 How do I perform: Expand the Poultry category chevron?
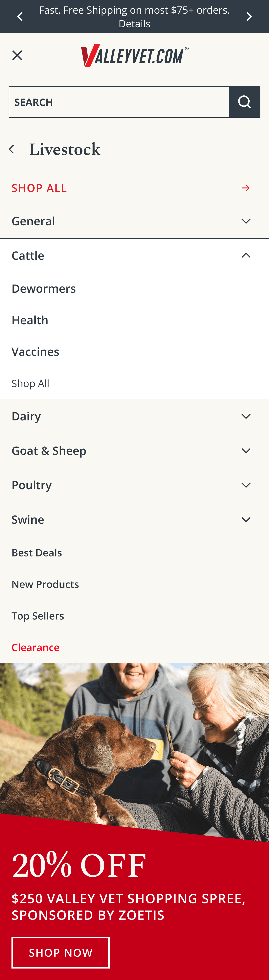point(246,485)
